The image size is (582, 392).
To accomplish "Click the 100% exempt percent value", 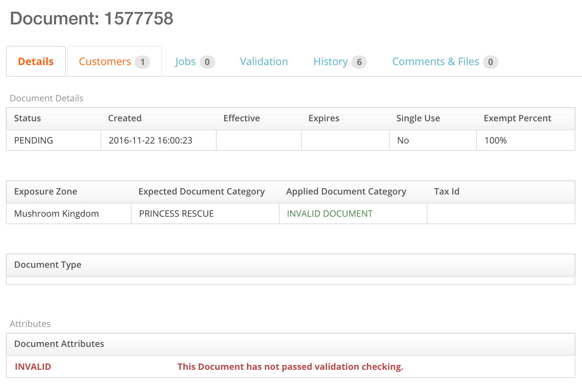I will pos(495,141).
